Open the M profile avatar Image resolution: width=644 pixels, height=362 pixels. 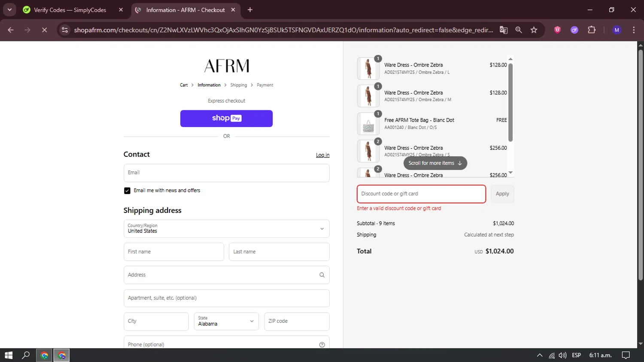point(617,30)
